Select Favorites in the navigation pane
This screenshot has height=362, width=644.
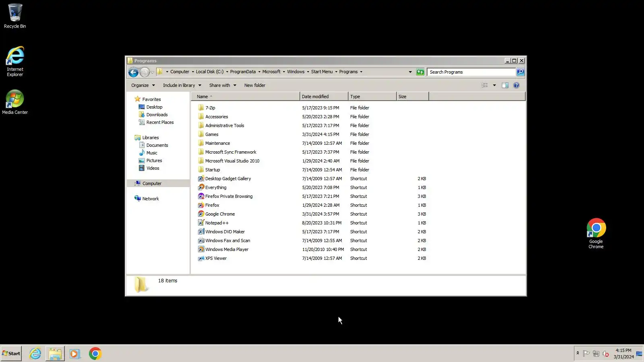point(151,99)
